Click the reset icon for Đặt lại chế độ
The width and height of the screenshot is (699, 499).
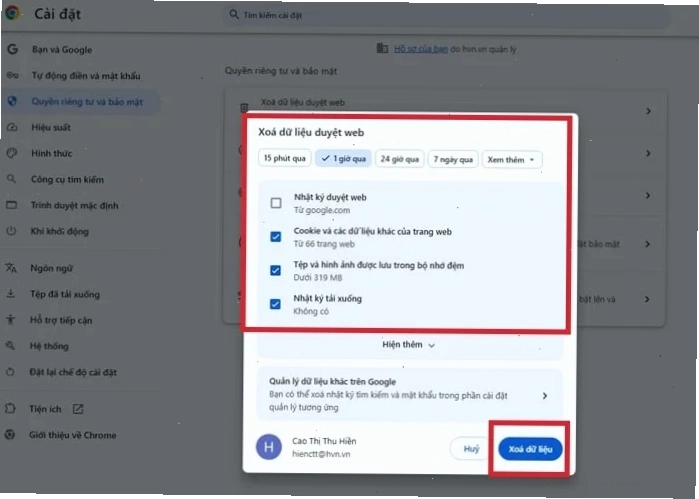point(10,371)
